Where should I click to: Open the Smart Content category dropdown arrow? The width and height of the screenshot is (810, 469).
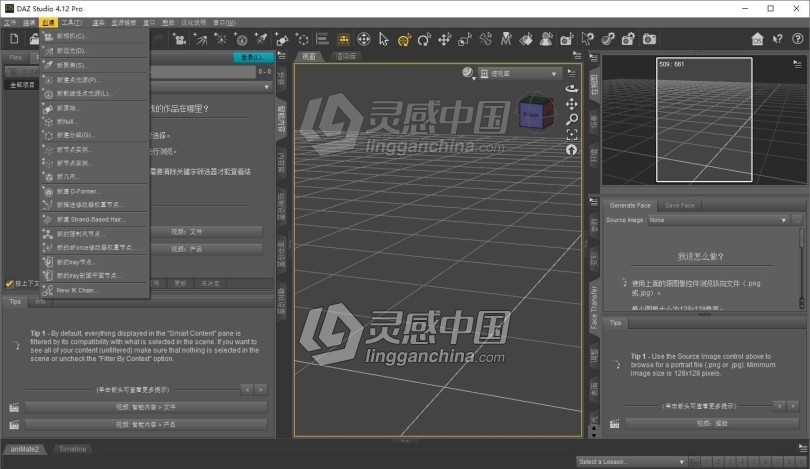point(267,87)
